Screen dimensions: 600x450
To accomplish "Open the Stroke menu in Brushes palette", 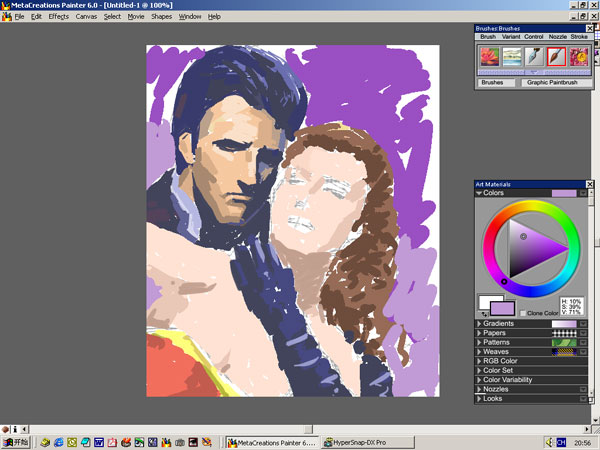I will point(579,37).
